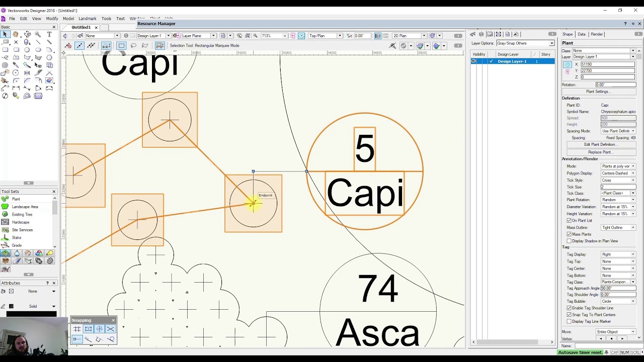Screen dimensions: 644x362
Task: Enable Display Tag Line Marker checkbox
Action: click(x=569, y=321)
